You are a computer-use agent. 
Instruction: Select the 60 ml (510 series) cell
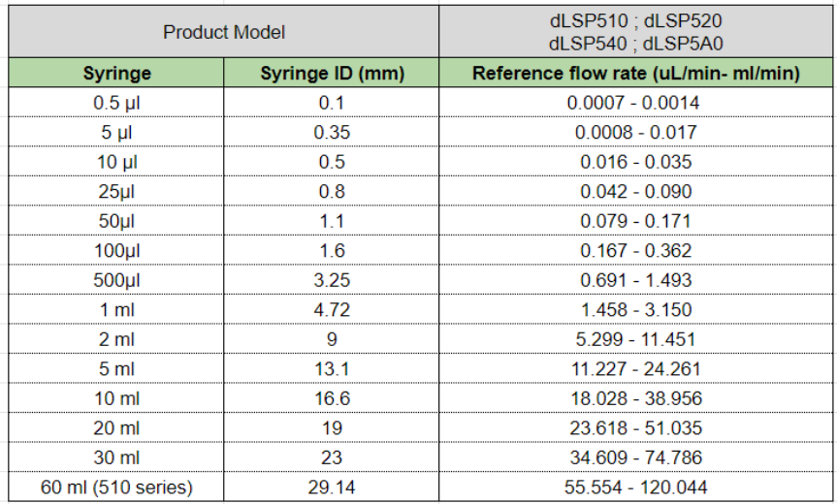pyautogui.click(x=116, y=488)
